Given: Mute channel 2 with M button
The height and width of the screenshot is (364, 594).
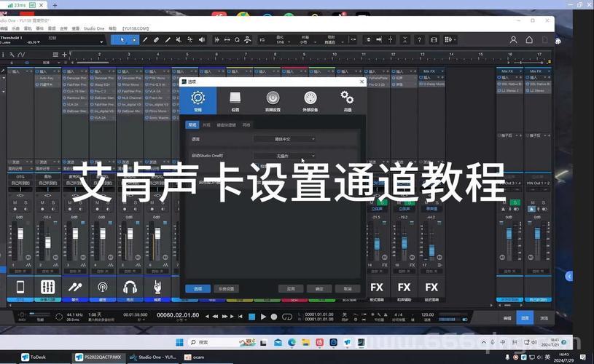Looking at the screenshot, I should [x=42, y=203].
